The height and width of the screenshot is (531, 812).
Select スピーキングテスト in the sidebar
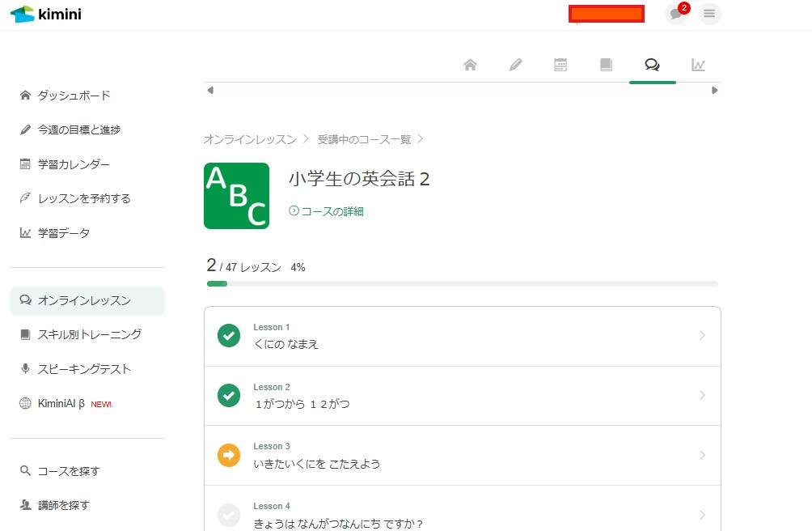coord(84,369)
